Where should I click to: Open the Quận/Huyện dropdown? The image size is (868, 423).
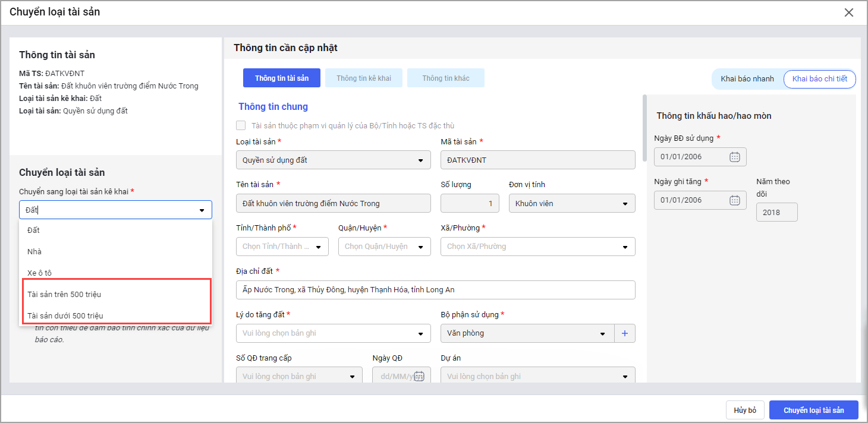421,247
